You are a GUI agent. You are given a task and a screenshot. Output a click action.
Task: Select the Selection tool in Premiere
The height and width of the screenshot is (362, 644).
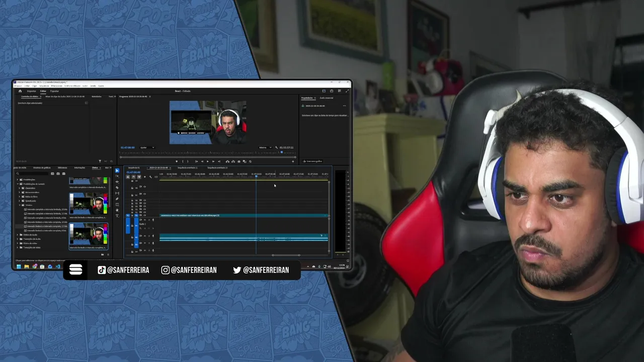(x=117, y=170)
